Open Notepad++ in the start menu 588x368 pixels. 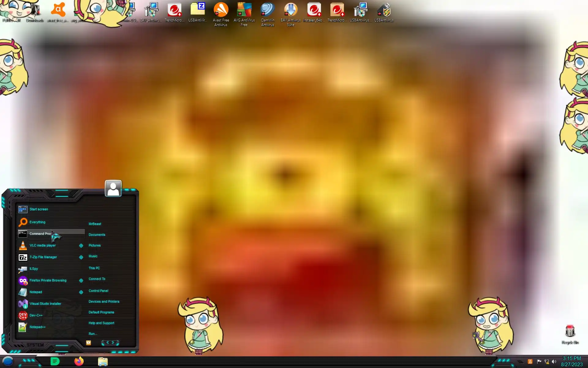[37, 327]
